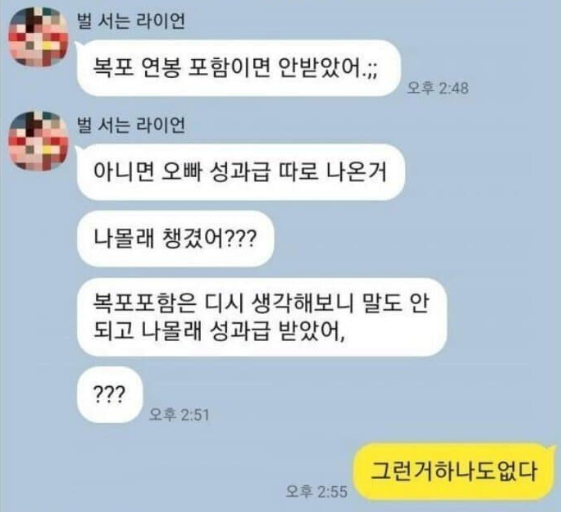Select the two-line message starting 복포포함은
Screen dimensions: 561x512
(x=262, y=317)
